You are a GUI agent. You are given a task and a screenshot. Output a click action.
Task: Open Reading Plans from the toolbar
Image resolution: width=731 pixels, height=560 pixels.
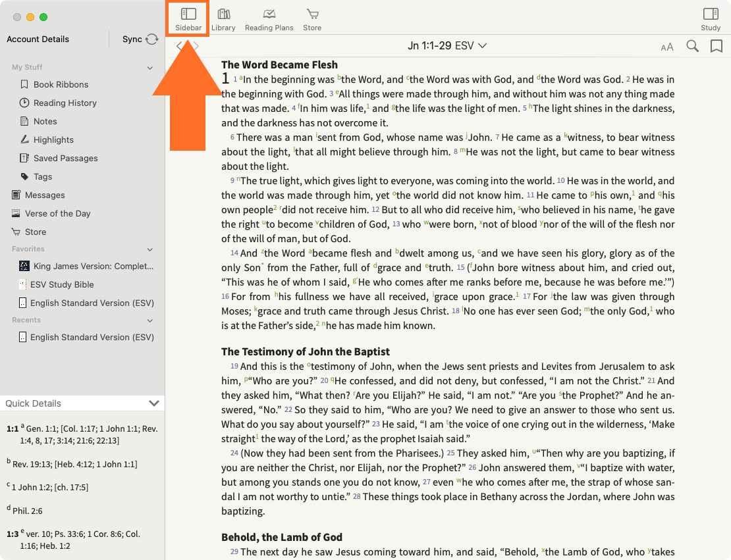pyautogui.click(x=269, y=19)
